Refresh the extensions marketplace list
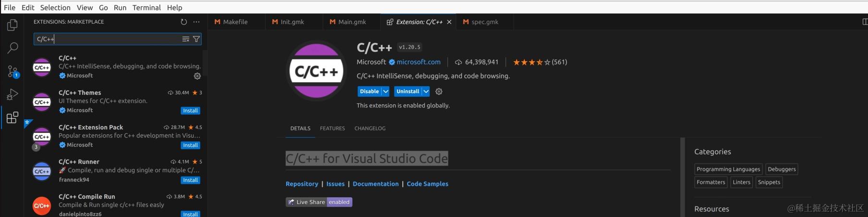Screen dimensions: 868x217 183,22
